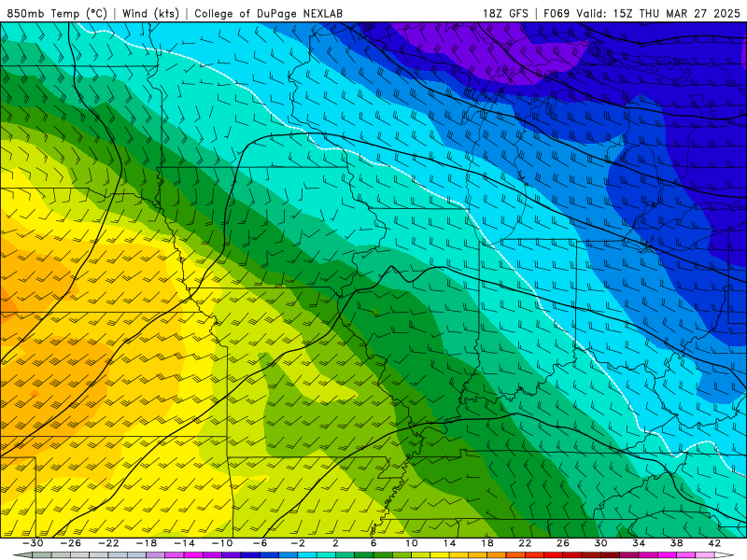This screenshot has width=747, height=560.
Task: Click the 42 color scale label
Action: click(714, 543)
